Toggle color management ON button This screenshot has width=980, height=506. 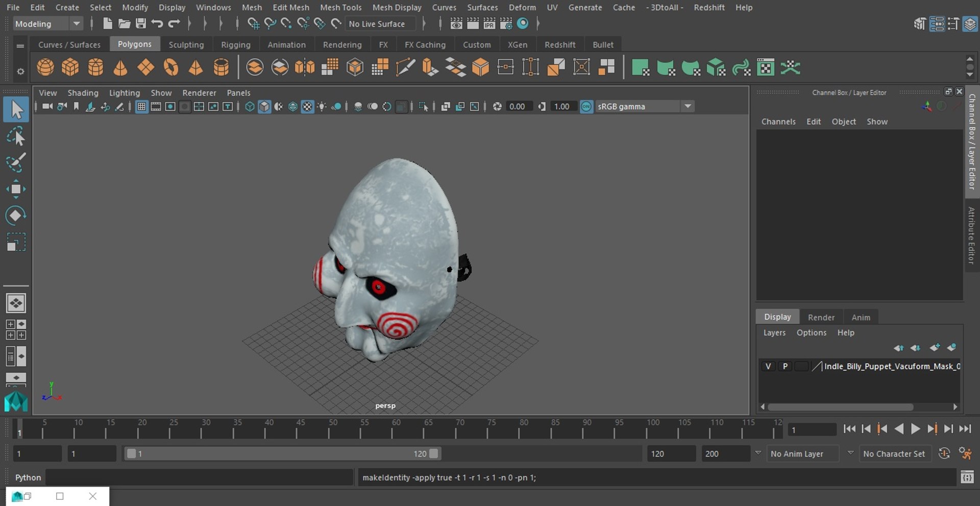(586, 106)
